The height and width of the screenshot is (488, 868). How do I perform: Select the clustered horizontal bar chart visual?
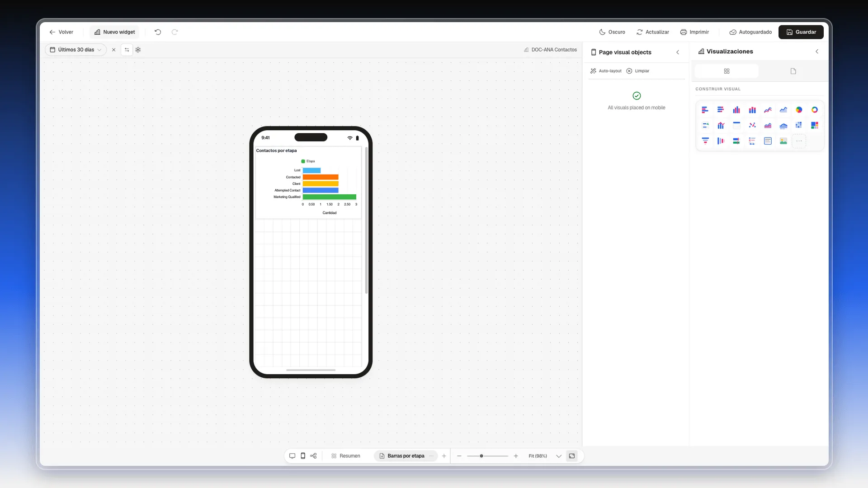pyautogui.click(x=705, y=110)
